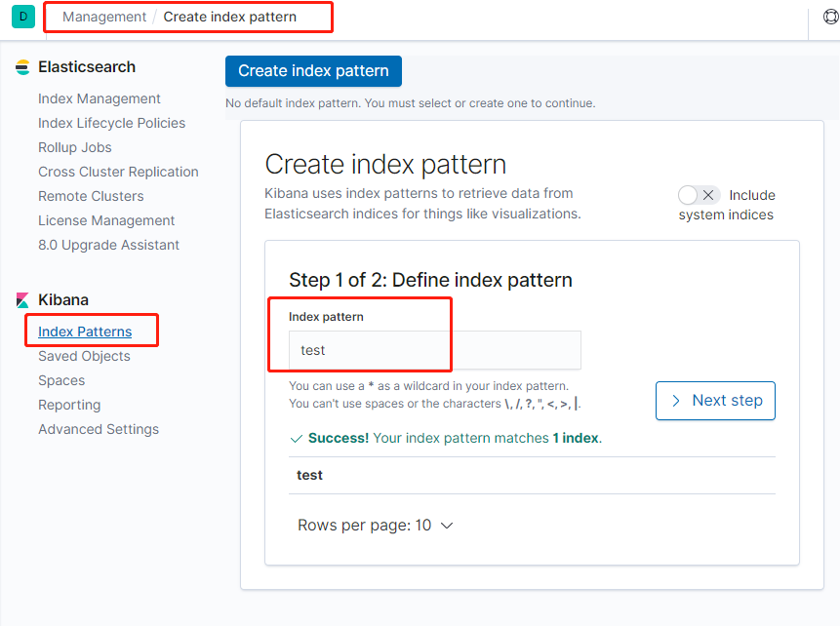The height and width of the screenshot is (626, 840).
Task: Proceed with the Next step button
Action: click(715, 401)
